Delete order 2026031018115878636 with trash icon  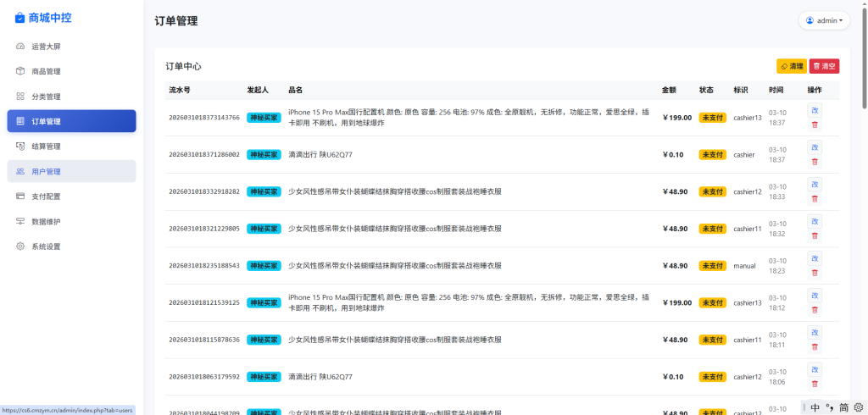[815, 347]
